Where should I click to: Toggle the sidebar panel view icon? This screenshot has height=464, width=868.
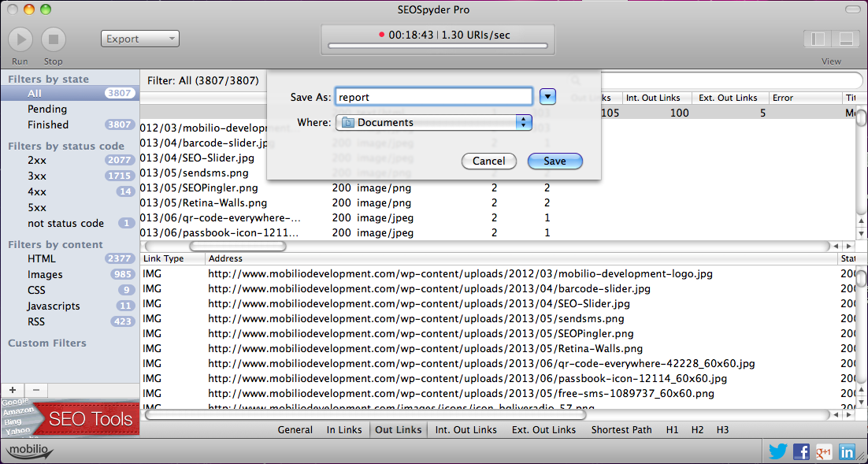[818, 39]
